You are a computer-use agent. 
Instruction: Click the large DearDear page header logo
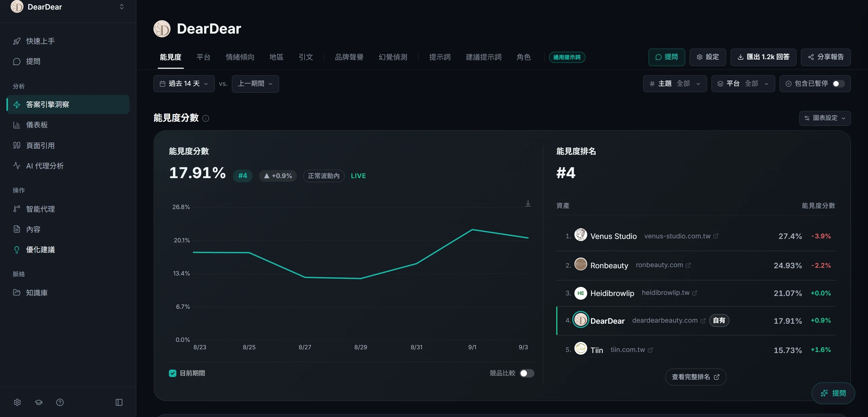(162, 29)
